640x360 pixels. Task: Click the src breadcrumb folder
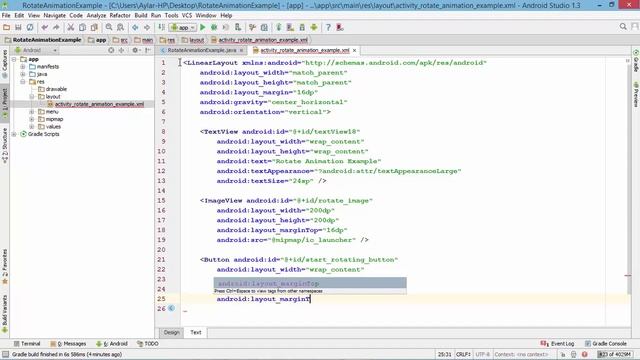point(120,40)
